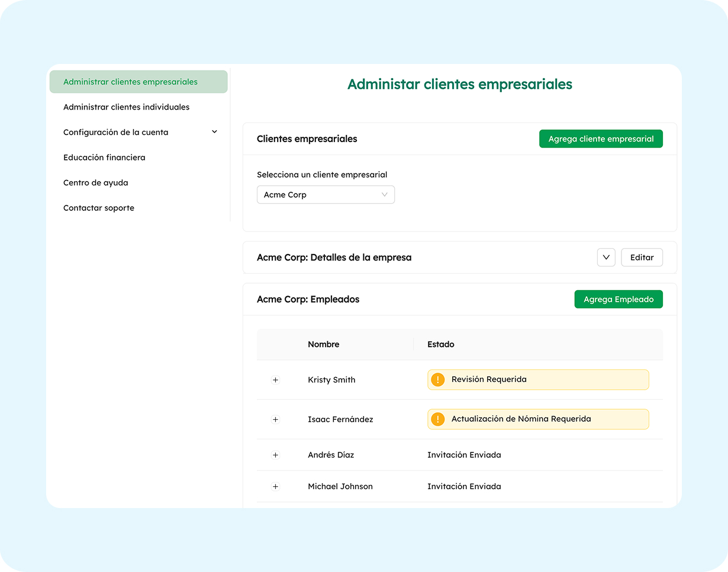Screen dimensions: 728x572
Task: Click the Agrega Empleado button
Action: 618,299
